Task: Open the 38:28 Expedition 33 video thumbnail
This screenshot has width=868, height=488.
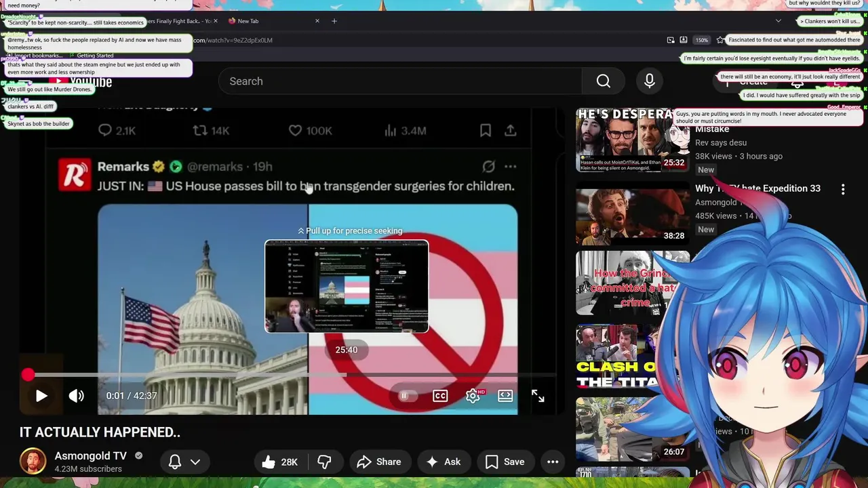Action: pyautogui.click(x=632, y=213)
